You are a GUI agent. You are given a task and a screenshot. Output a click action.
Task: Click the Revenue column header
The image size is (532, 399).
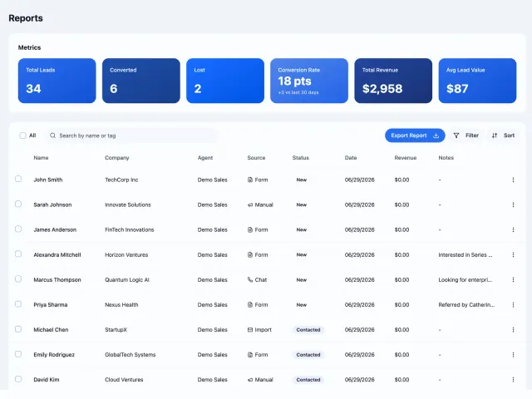[x=406, y=158]
